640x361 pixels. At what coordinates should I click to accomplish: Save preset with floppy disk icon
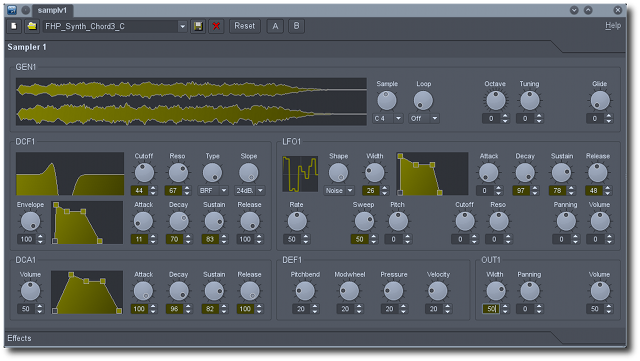coord(198,26)
